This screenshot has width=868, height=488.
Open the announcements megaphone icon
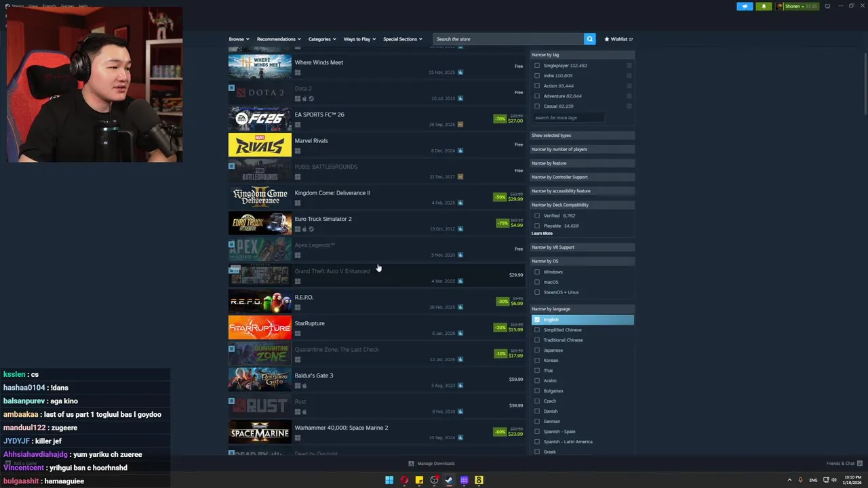click(745, 6)
